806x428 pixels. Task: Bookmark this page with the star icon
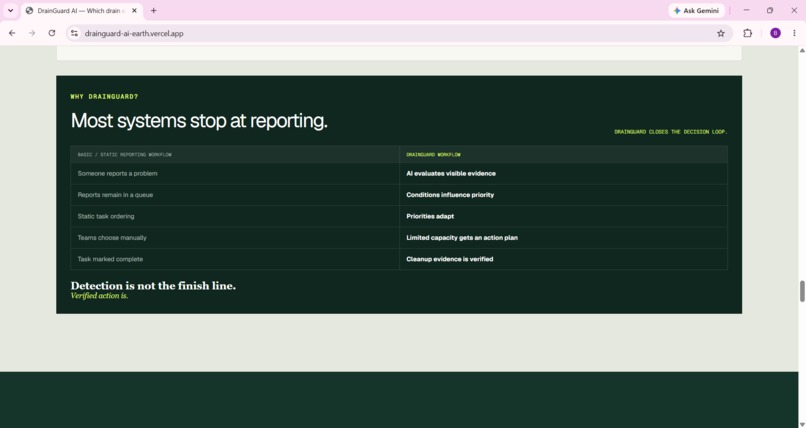[721, 33]
